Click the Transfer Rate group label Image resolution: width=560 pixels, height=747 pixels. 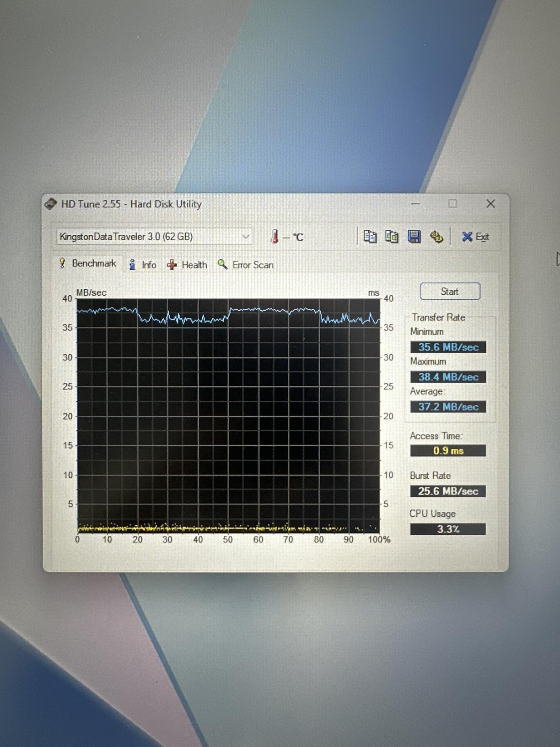pyautogui.click(x=438, y=317)
